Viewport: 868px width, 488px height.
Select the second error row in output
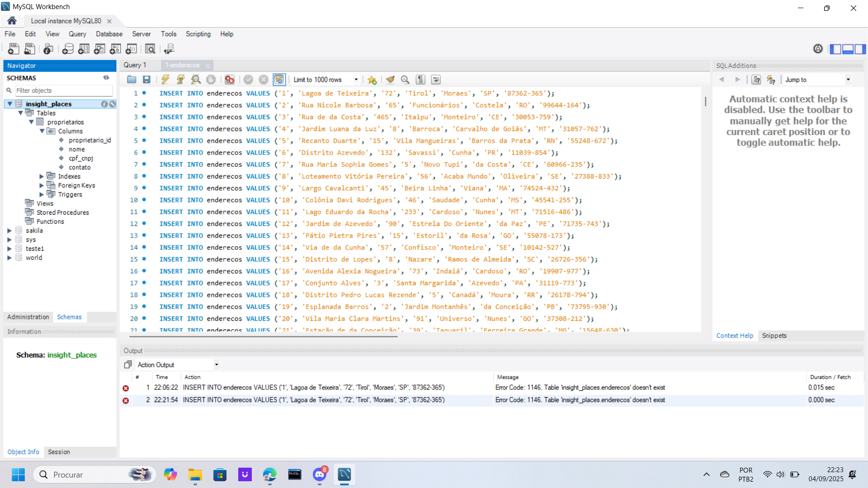coord(492,400)
